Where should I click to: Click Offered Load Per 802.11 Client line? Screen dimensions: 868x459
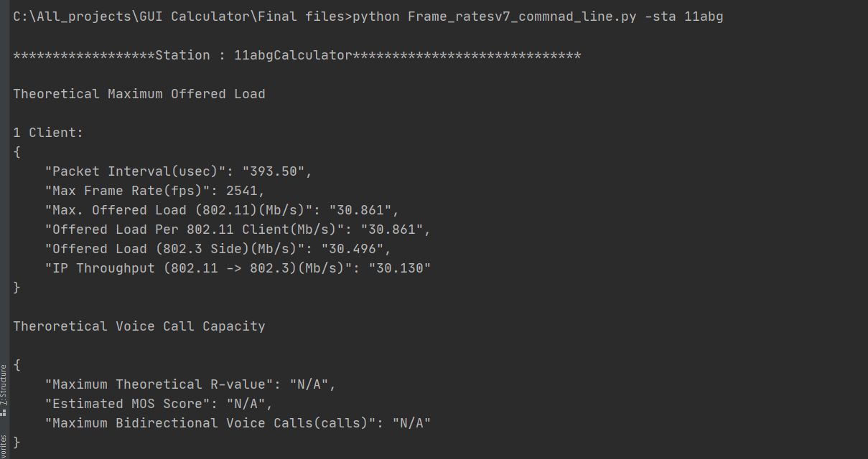238,229
